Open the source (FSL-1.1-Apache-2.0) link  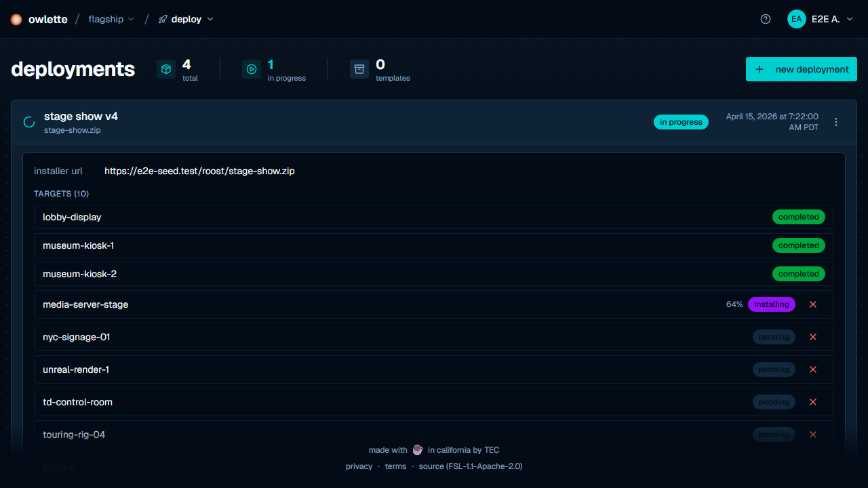point(471,466)
